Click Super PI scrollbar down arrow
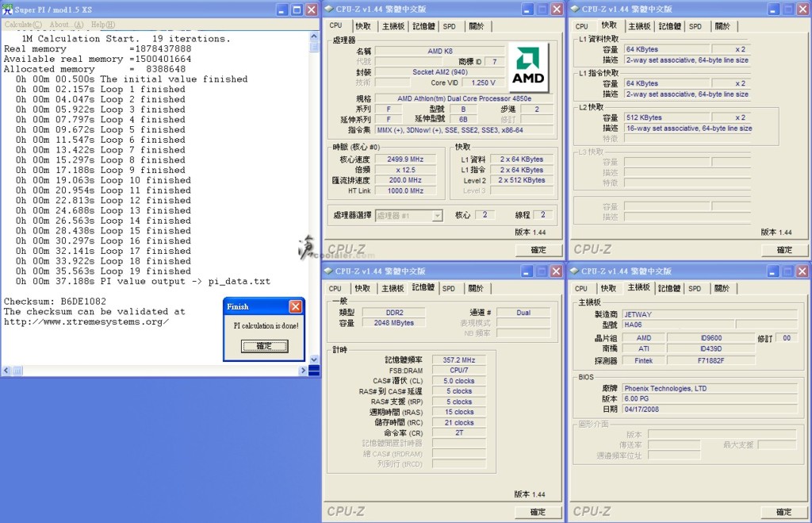 [x=314, y=360]
